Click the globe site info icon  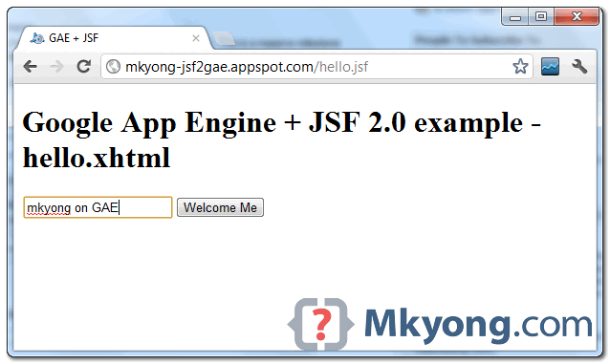(113, 67)
